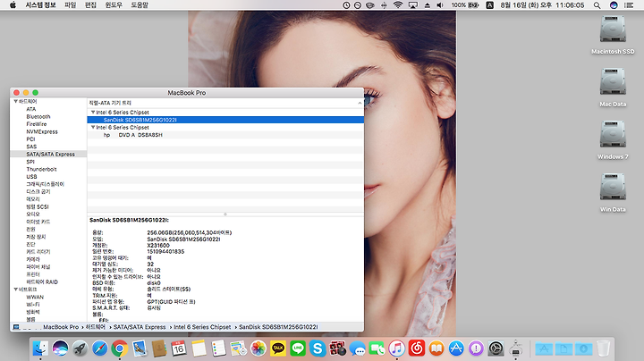Open Reminders app in the Dock
The image size is (644, 361).
(x=218, y=348)
